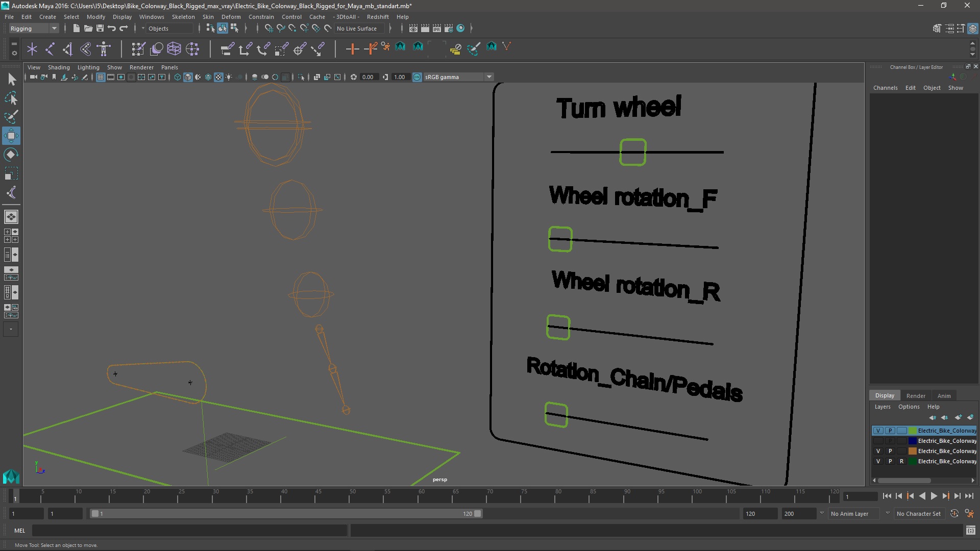
Task: Click the new scene file icon
Action: 76,29
